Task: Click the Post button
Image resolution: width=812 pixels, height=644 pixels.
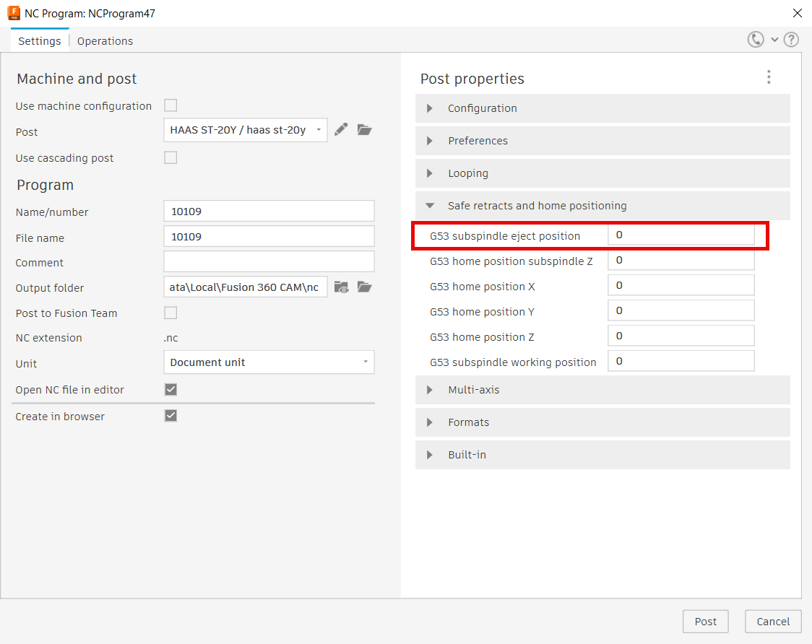Action: [705, 622]
